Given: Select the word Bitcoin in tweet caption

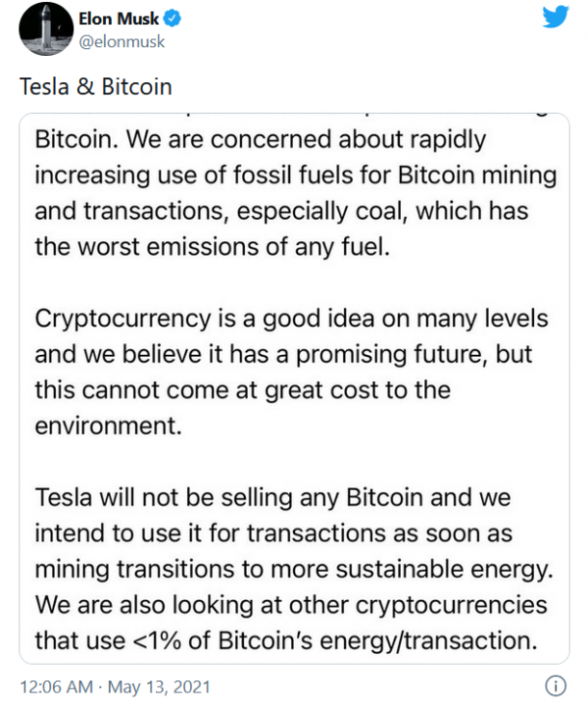Looking at the screenshot, I should 137,86.
